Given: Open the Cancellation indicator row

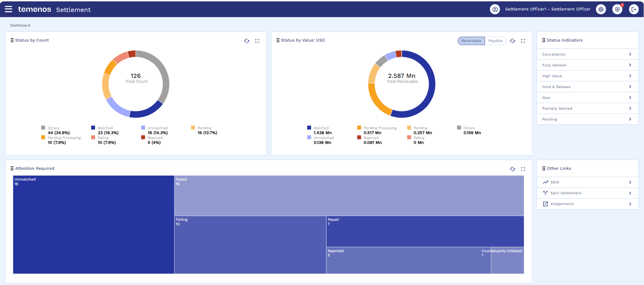Looking at the screenshot, I should click(x=588, y=54).
